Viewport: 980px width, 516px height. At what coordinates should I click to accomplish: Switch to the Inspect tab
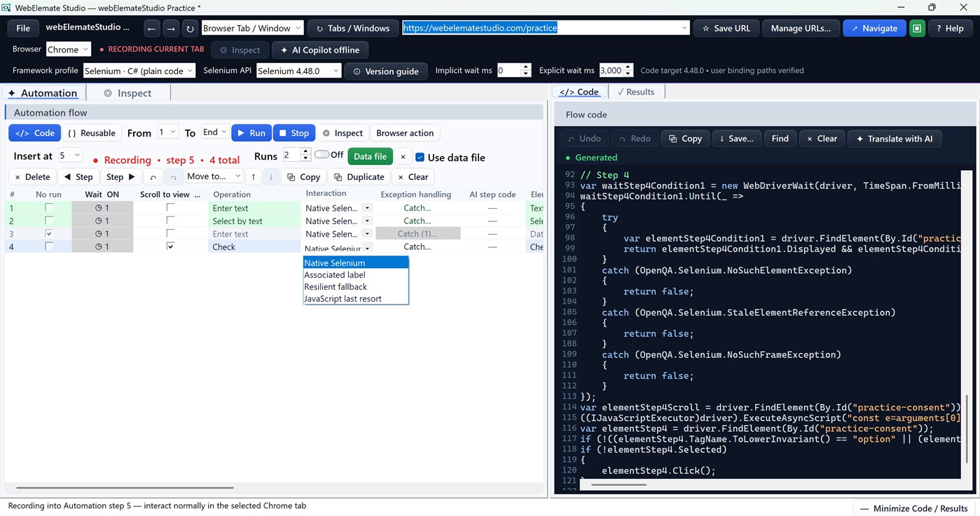pos(127,93)
